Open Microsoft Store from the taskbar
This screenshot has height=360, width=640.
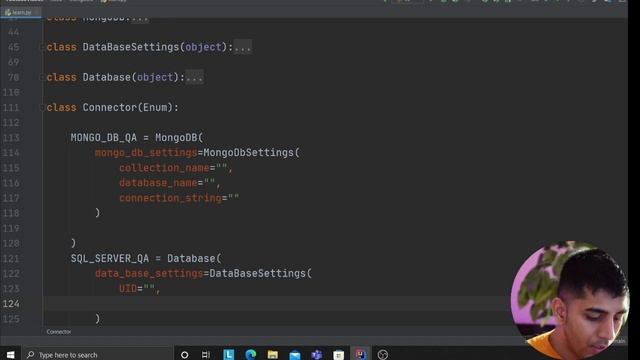tap(338, 354)
